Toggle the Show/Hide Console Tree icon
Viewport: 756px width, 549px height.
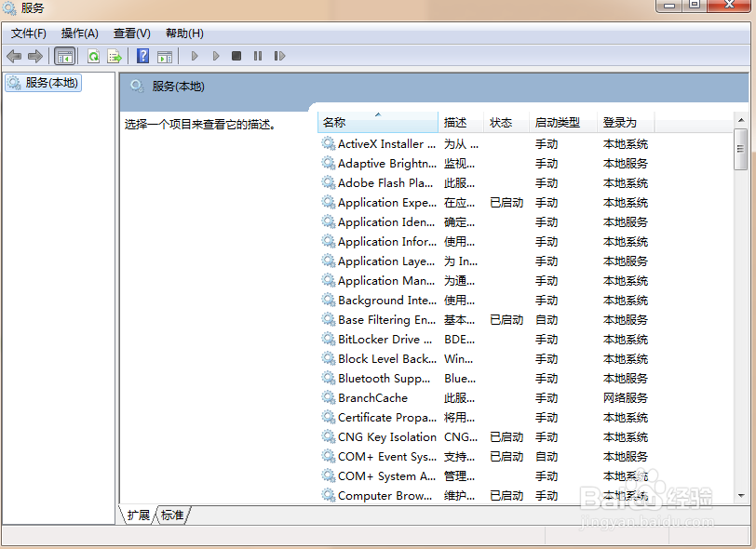click(x=65, y=56)
